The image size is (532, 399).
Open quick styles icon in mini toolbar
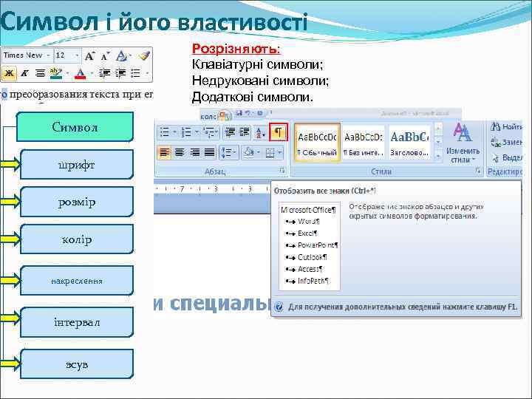[x=121, y=55]
